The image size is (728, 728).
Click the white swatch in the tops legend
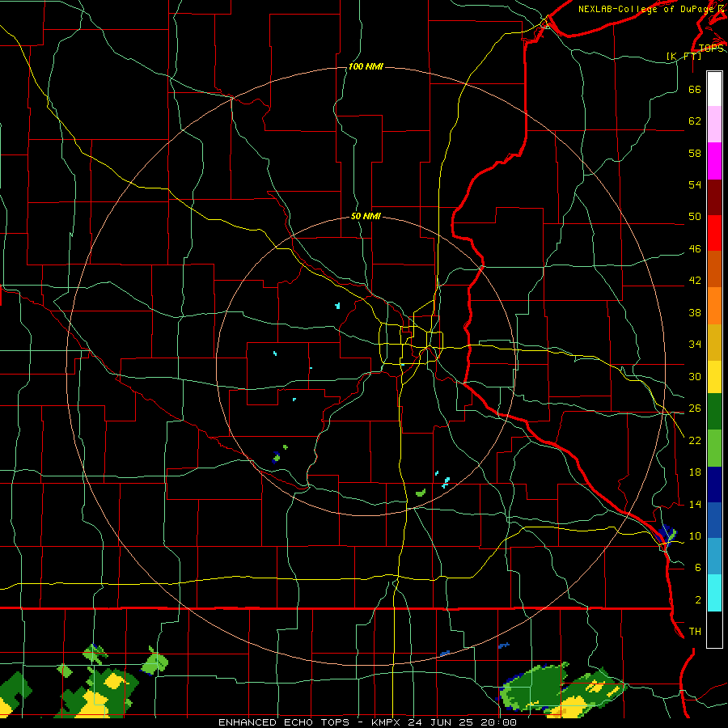714,89
